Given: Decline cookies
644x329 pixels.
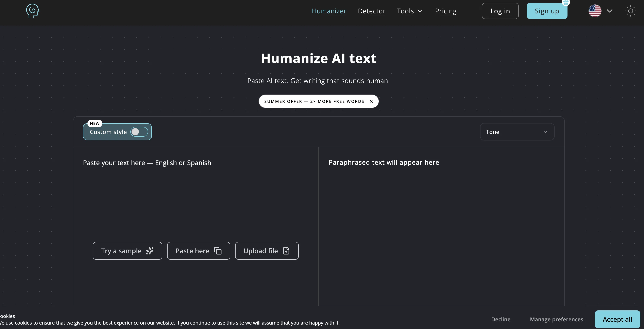Looking at the screenshot, I should click(501, 319).
